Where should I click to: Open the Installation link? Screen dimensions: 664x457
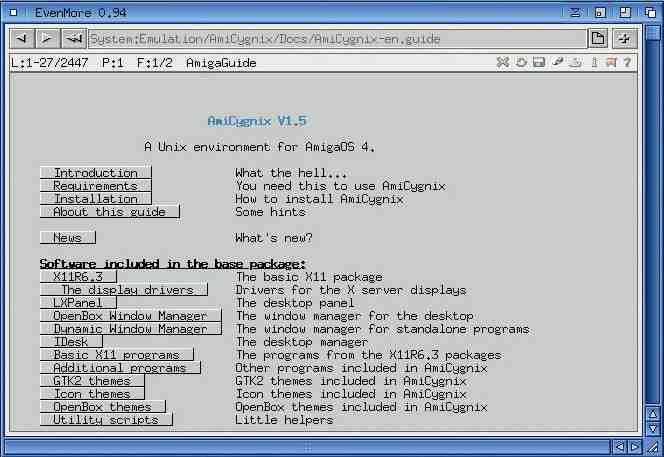pyautogui.click(x=96, y=199)
